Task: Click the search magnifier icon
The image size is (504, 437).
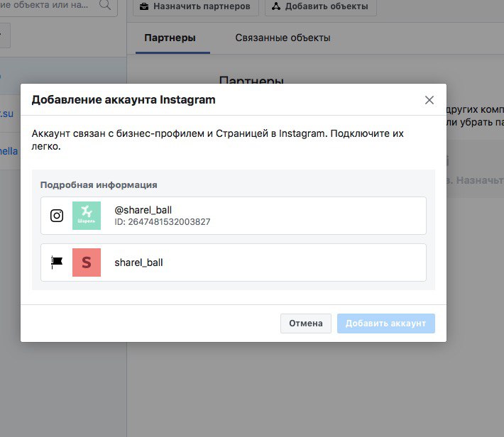Action: click(105, 4)
